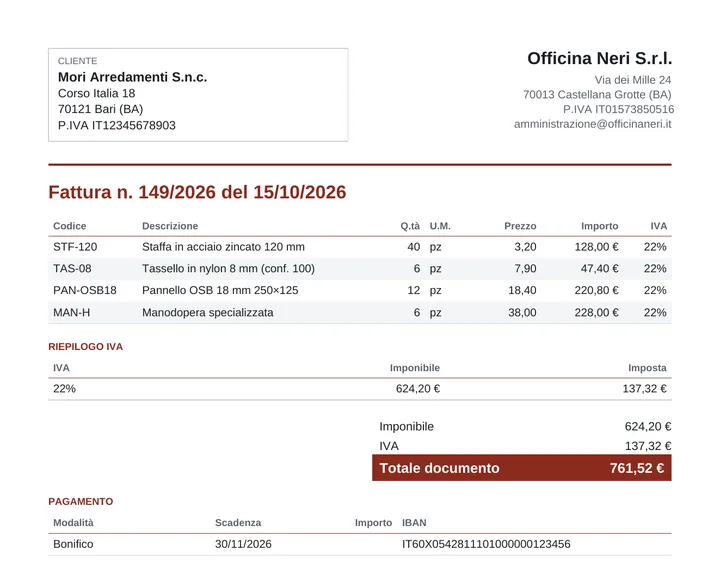
Task: Select amount 47,40 €
Action: [600, 269]
